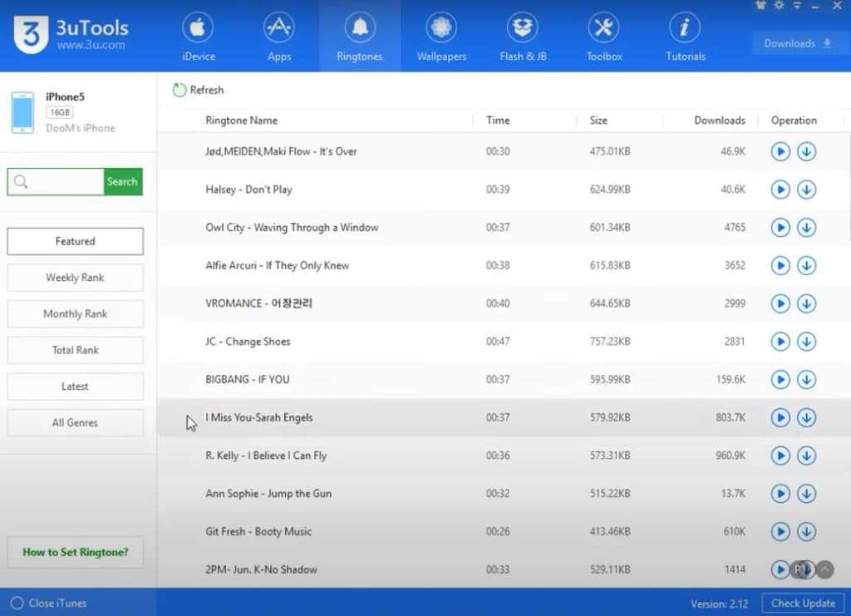Open the Tutorials section
The height and width of the screenshot is (616, 851).
coord(685,37)
